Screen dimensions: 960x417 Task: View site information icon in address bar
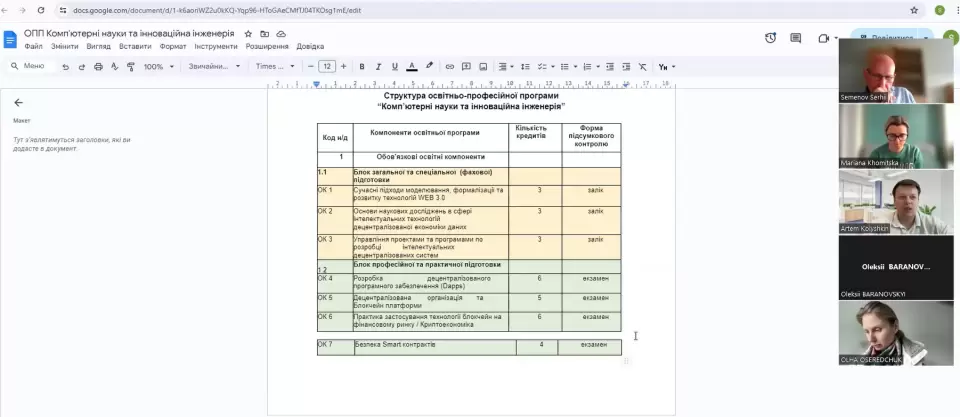coord(62,10)
